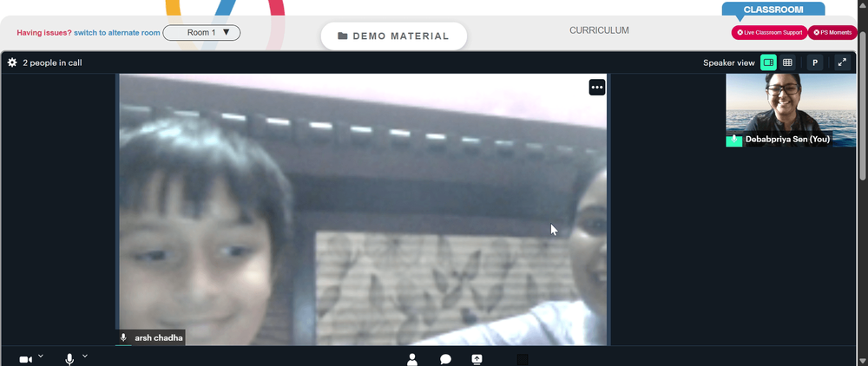868x366 pixels.
Task: Click the arsh chadha name label
Action: pyautogui.click(x=159, y=337)
